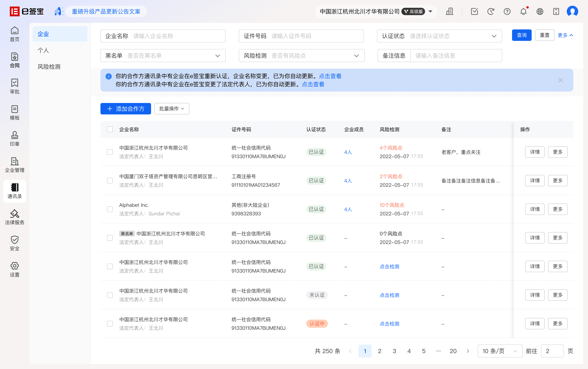The height and width of the screenshot is (369, 588).
Task: Click the language globe icon
Action: coord(540,11)
